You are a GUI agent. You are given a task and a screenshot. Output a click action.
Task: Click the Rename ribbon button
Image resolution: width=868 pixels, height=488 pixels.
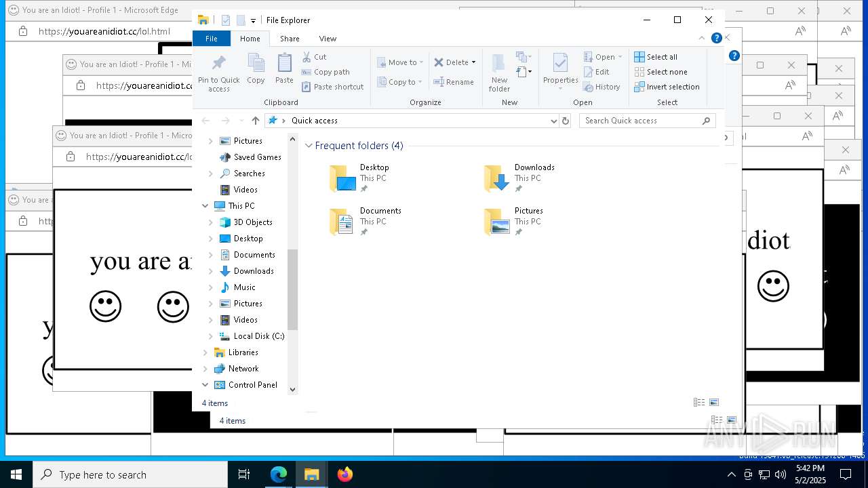coord(454,82)
